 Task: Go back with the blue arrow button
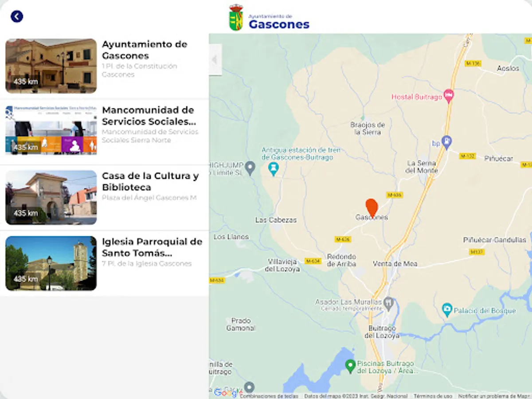(17, 17)
